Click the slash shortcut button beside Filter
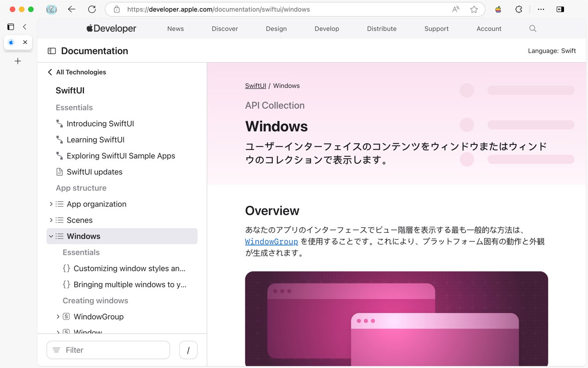588x368 pixels. click(188, 350)
